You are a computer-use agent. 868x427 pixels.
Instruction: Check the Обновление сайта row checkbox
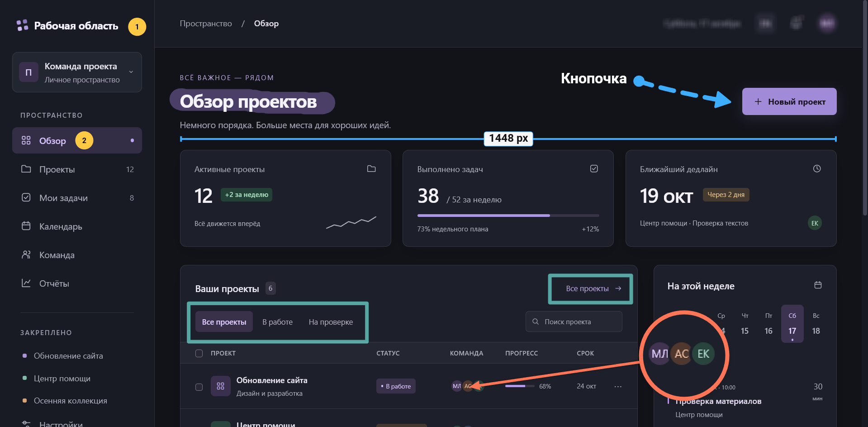click(199, 387)
